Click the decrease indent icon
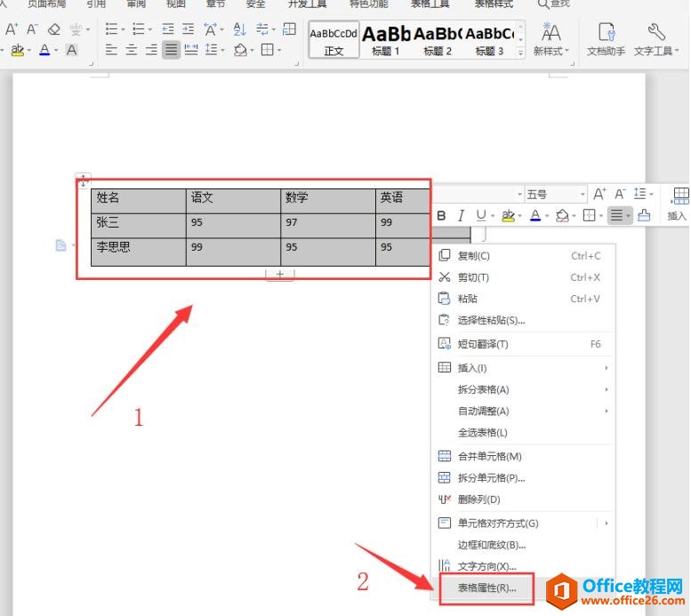This screenshot has width=691, height=616. (x=168, y=29)
